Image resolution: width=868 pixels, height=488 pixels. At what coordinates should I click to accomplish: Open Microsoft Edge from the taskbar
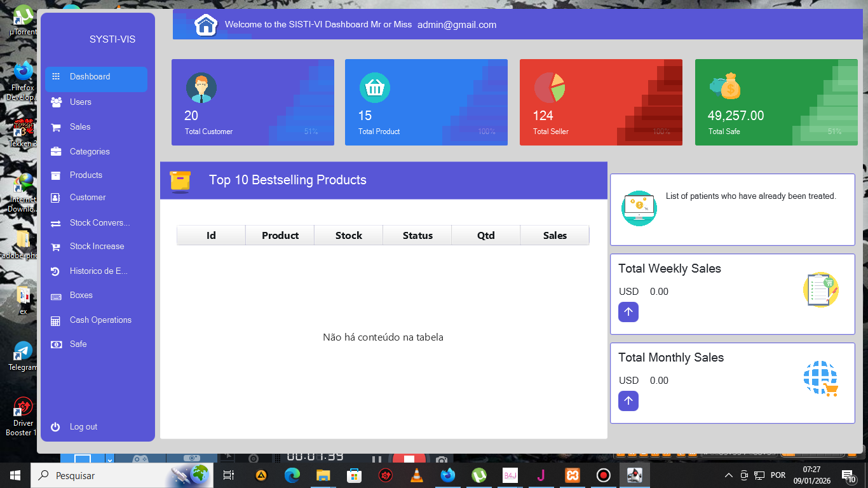click(292, 475)
